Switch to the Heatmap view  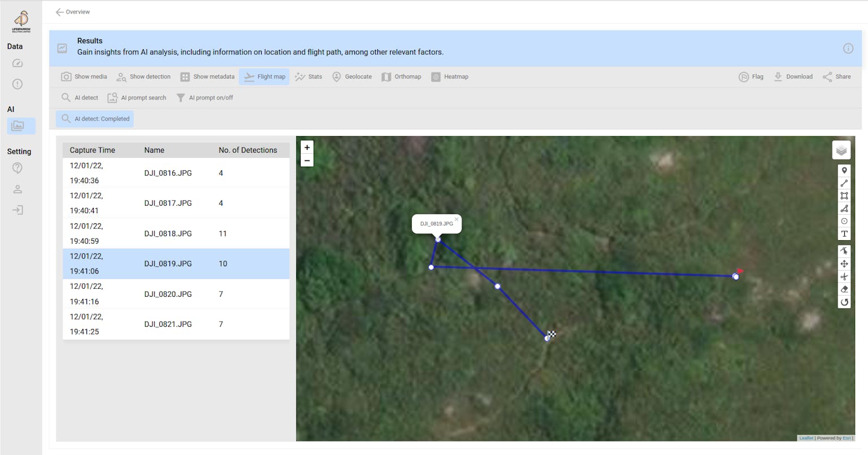[x=450, y=76]
